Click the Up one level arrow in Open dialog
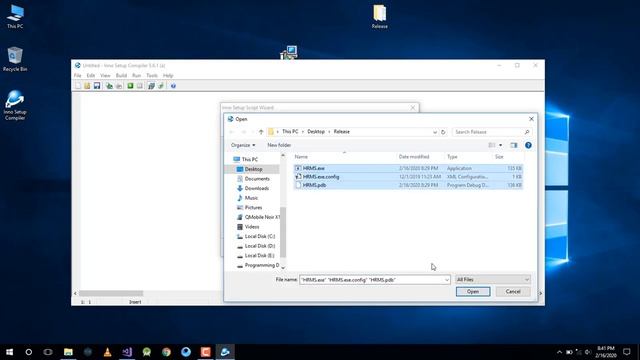 pos(261,132)
